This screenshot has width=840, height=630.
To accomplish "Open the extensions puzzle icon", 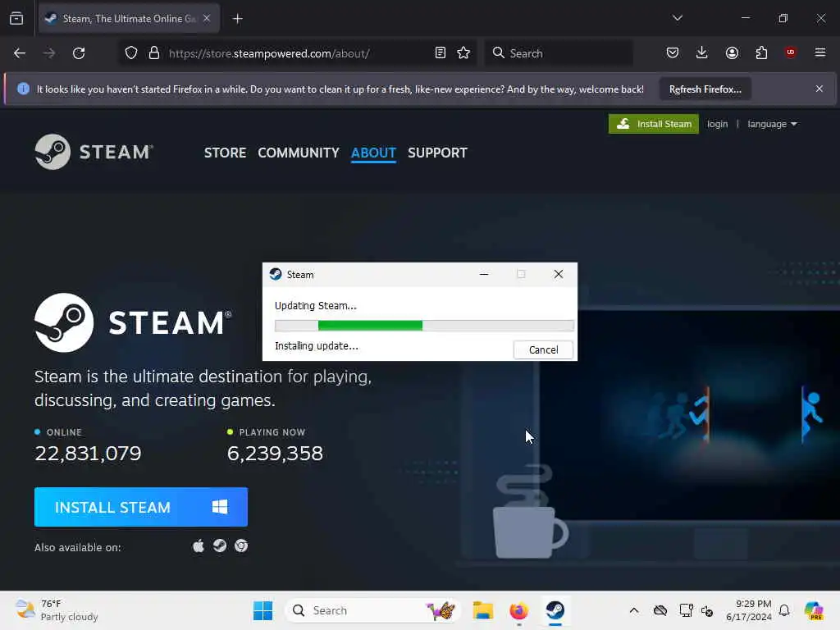I will pos(761,53).
